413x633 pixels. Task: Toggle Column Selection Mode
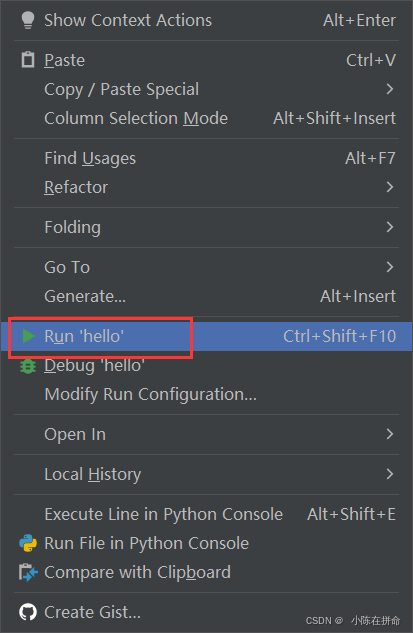(207, 118)
